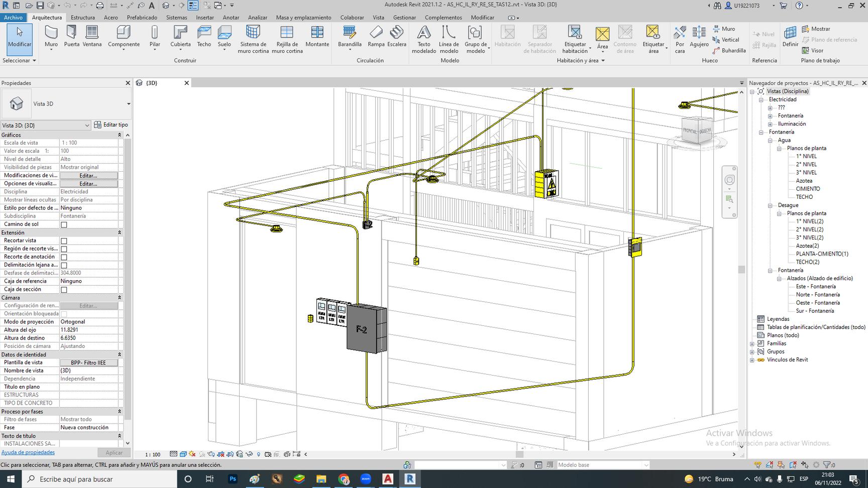Click the Windows search box
This screenshot has height=488, width=868.
99,479
